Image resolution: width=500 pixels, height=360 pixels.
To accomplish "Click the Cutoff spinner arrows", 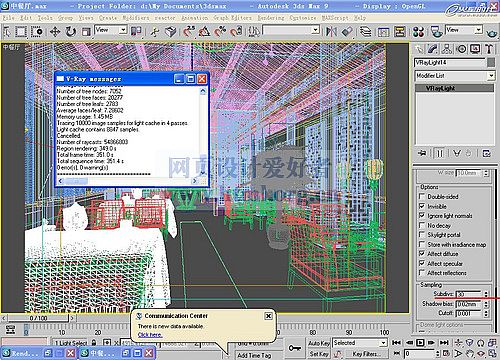I will tap(486, 313).
